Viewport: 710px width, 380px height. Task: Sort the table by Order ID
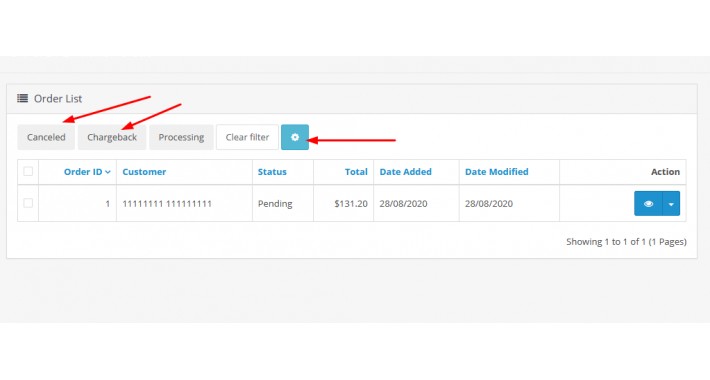point(87,172)
